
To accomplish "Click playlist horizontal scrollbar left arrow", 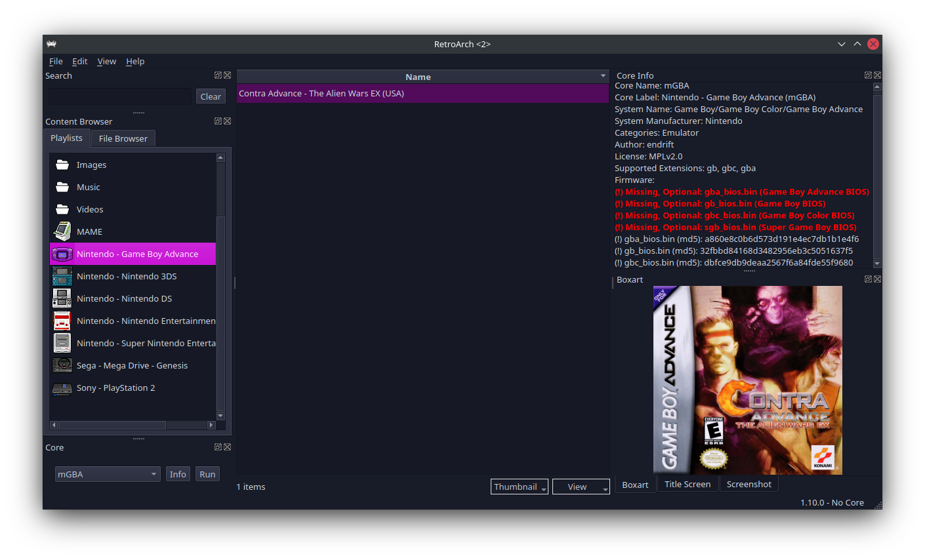I will [x=54, y=425].
